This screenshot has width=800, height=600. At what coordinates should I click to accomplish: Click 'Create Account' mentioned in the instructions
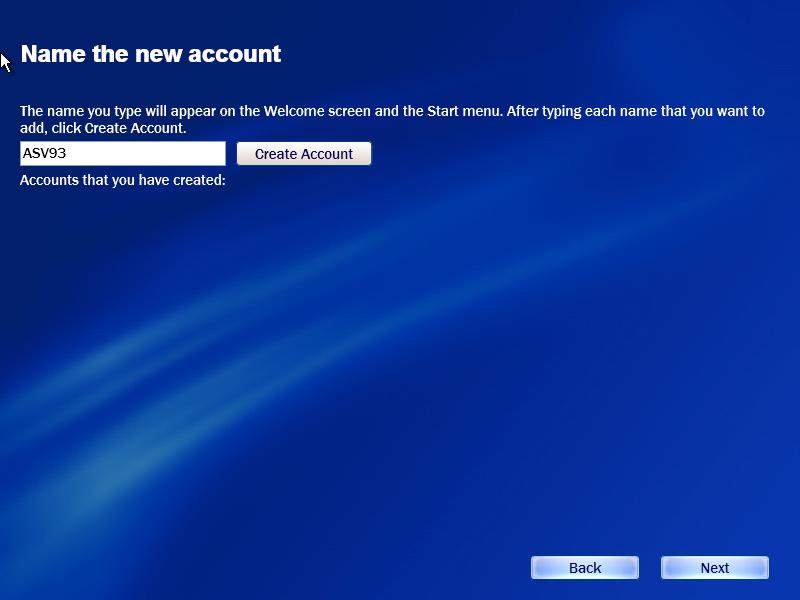(x=135, y=129)
